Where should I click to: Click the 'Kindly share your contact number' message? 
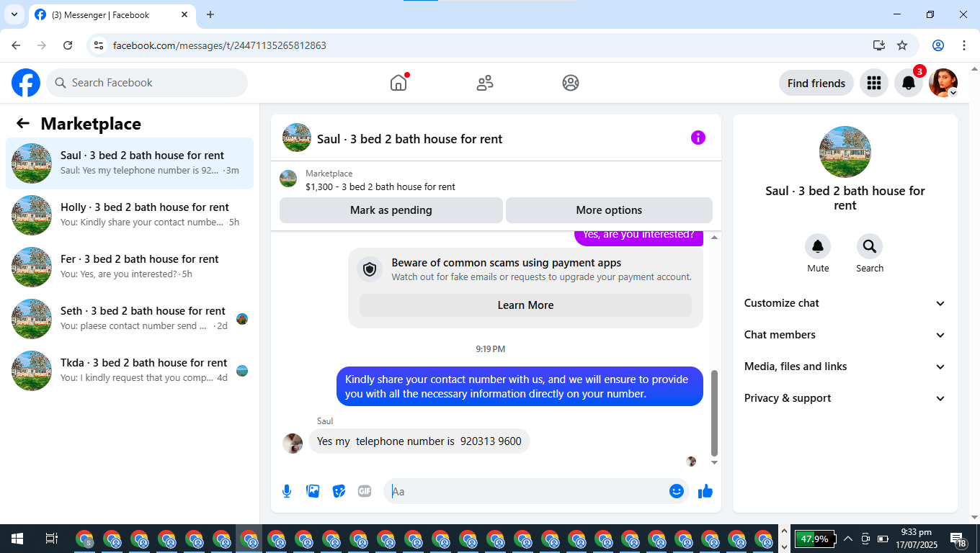[520, 387]
